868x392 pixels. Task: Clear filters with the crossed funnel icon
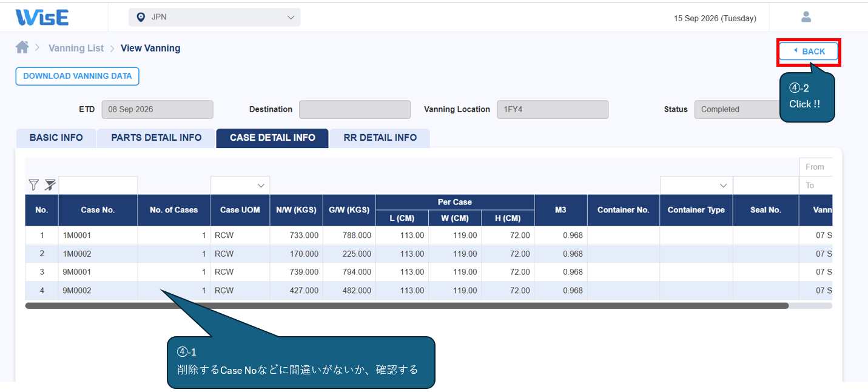[x=50, y=185]
